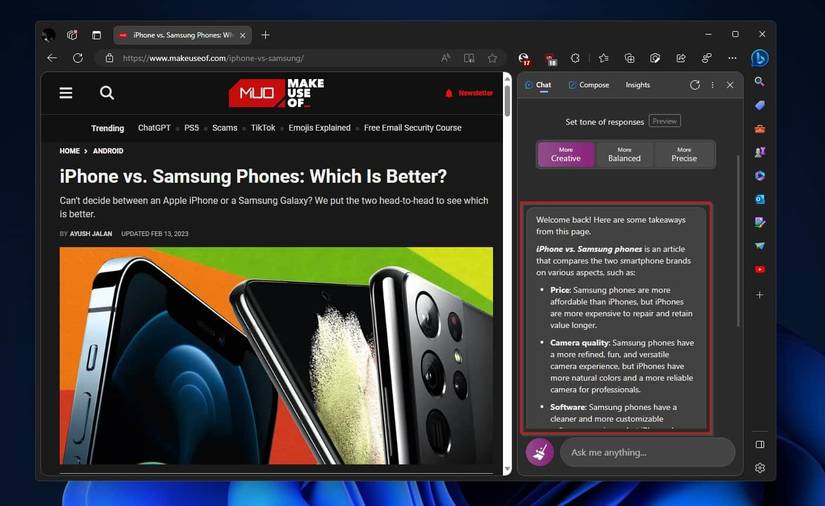Open the ChatGPT trending link
This screenshot has height=506, width=825.
point(154,128)
